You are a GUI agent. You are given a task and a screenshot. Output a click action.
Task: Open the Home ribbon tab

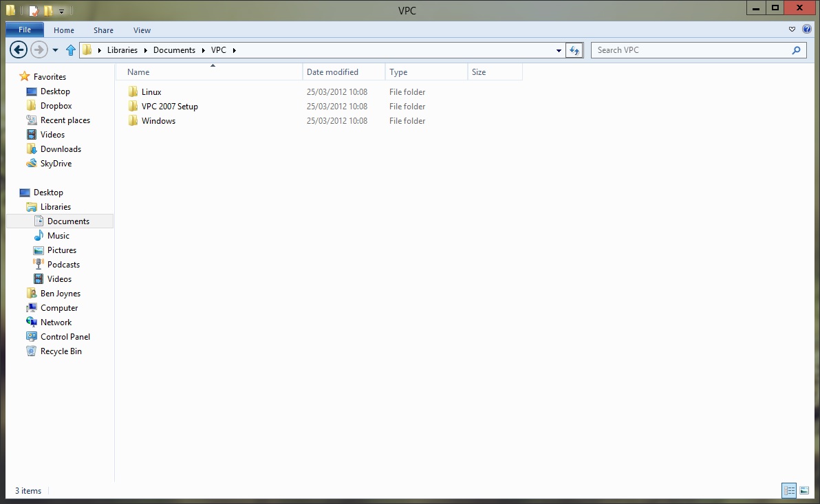[64, 30]
